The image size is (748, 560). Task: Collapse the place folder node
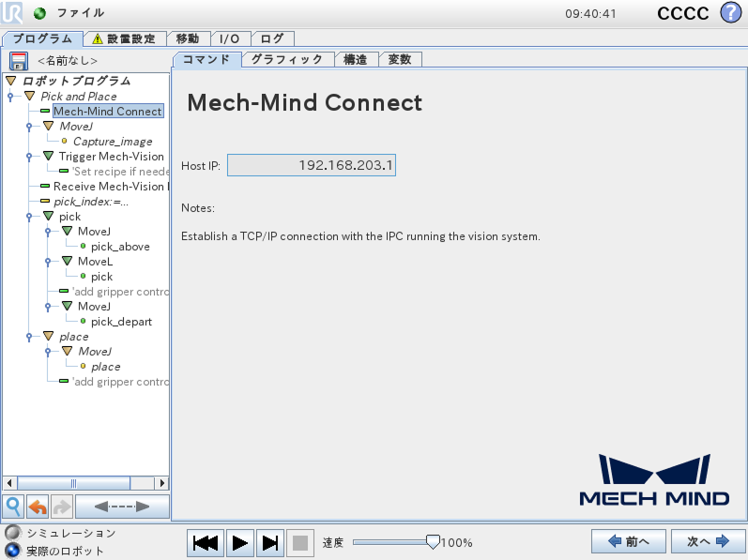pyautogui.click(x=48, y=336)
